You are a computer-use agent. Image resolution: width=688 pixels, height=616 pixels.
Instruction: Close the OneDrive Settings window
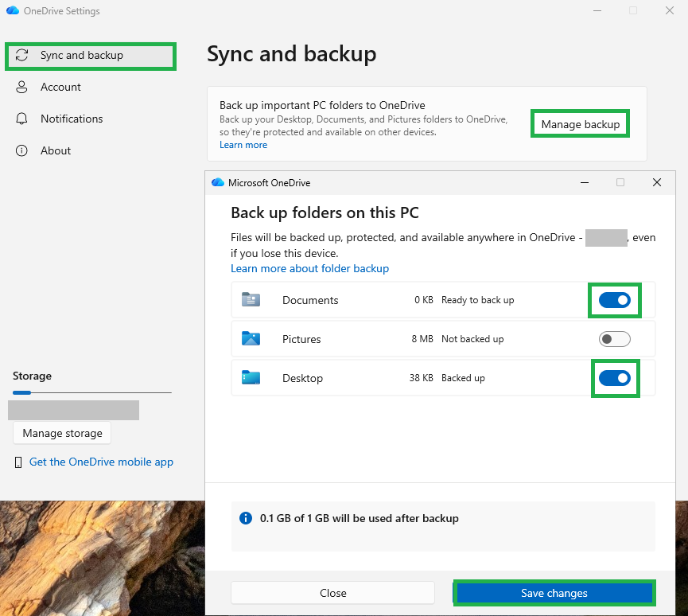click(x=670, y=10)
